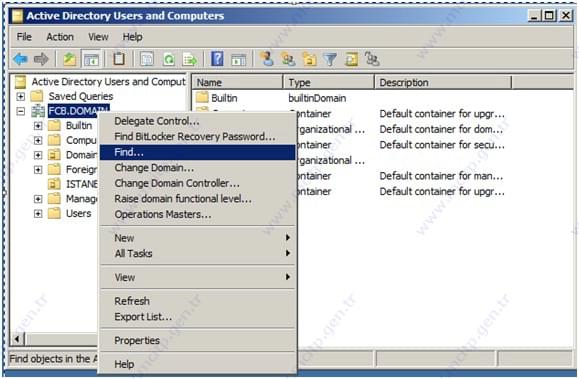
Task: Select the ISTANE tree item
Action: 82,184
